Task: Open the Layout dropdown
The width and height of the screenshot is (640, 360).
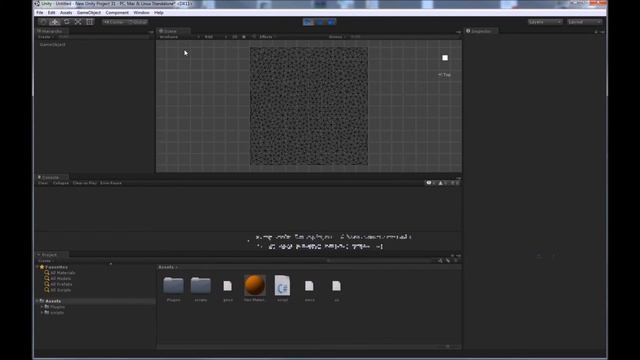Action: point(584,22)
